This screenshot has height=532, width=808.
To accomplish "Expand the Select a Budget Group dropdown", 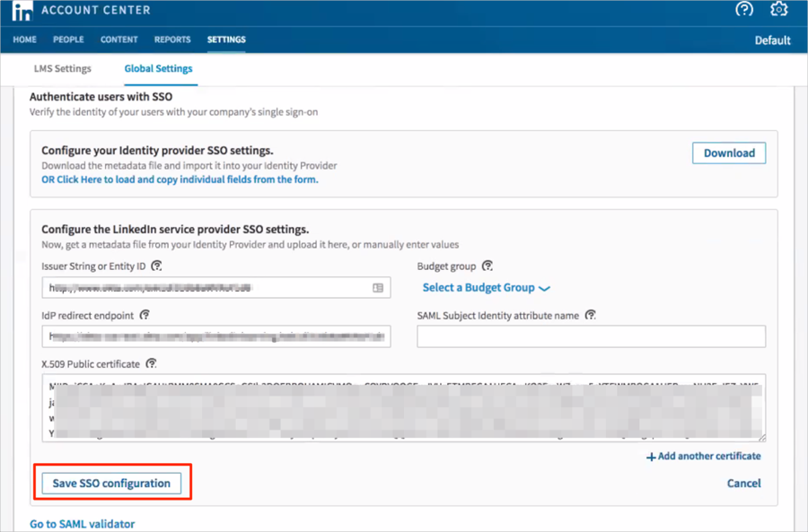I will 486,288.
